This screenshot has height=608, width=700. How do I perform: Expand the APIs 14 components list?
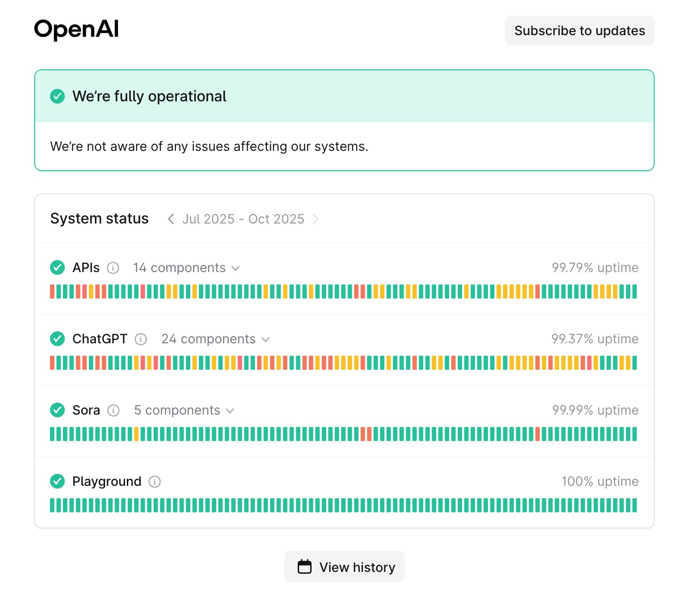coord(186,268)
